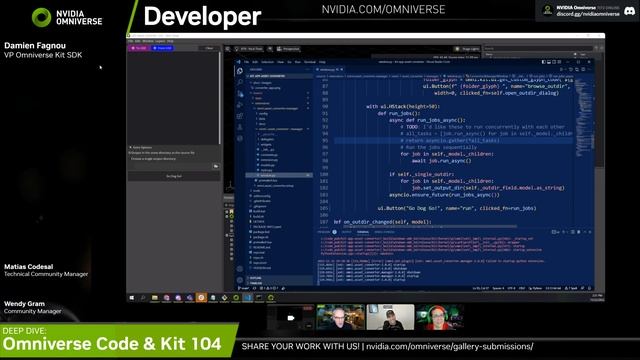Click the magenta To USD button
This screenshot has height=360, width=640.
139,48
